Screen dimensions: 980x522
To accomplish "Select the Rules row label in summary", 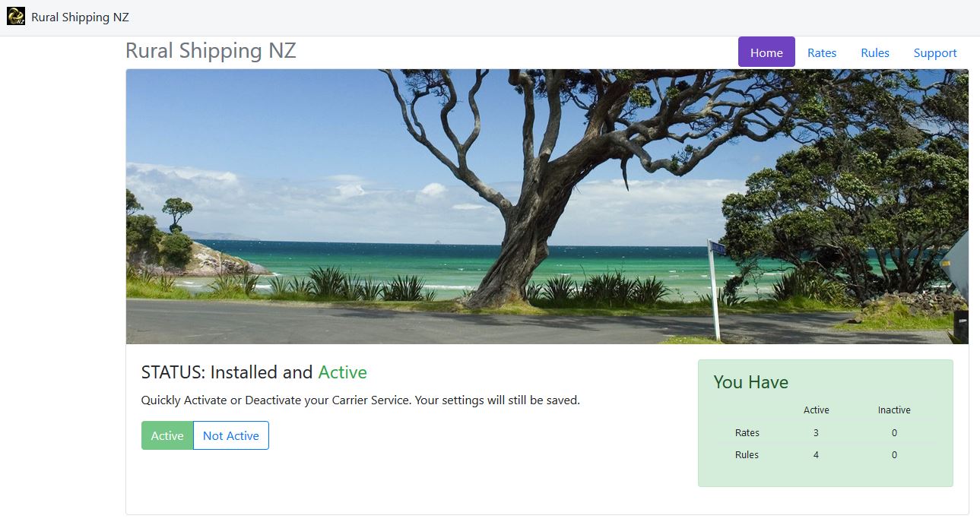I will pos(747,455).
